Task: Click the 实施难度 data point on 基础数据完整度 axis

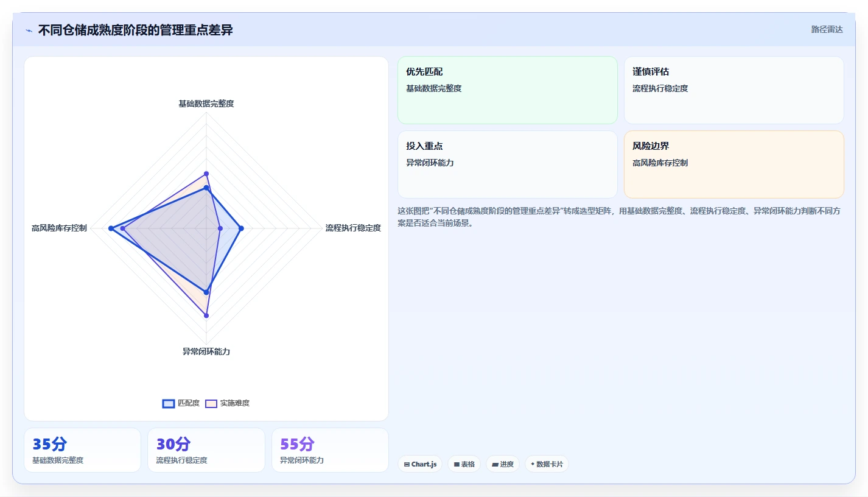Action: [x=206, y=174]
